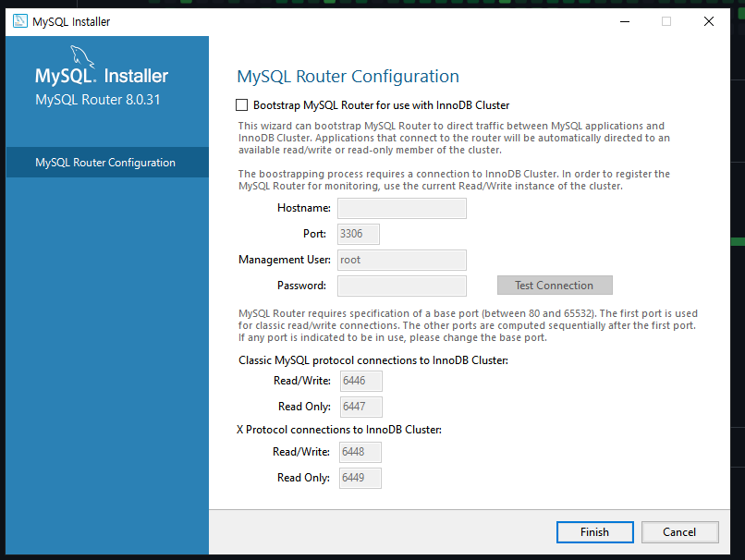Click the 'Management User:' label
This screenshot has width=745, height=560.
(285, 260)
